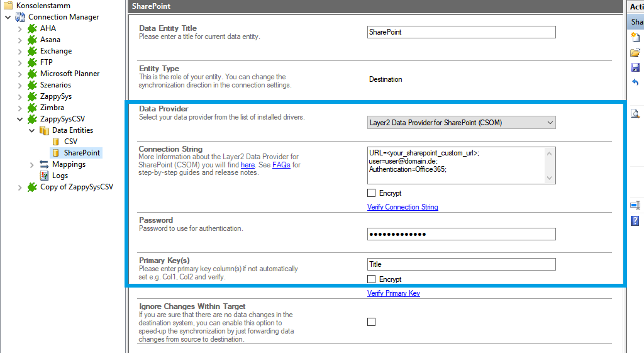This screenshot has height=353, width=644.
Task: Click the preview magnifier icon in Actions pane
Action: tap(635, 114)
